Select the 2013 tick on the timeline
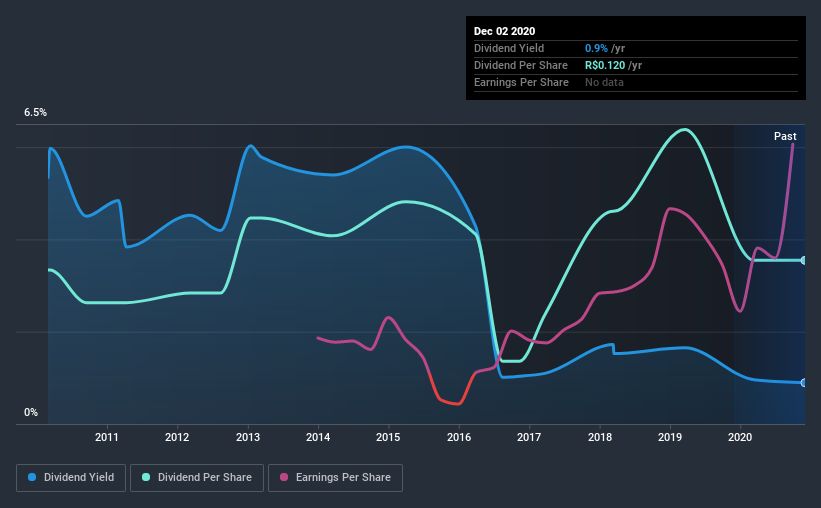This screenshot has width=821, height=508. pyautogui.click(x=248, y=437)
